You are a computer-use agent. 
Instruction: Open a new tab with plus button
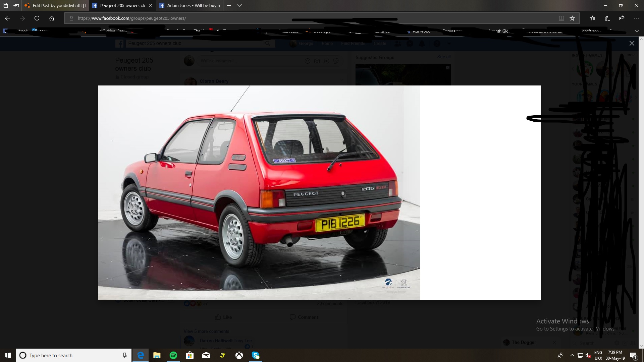point(229,5)
